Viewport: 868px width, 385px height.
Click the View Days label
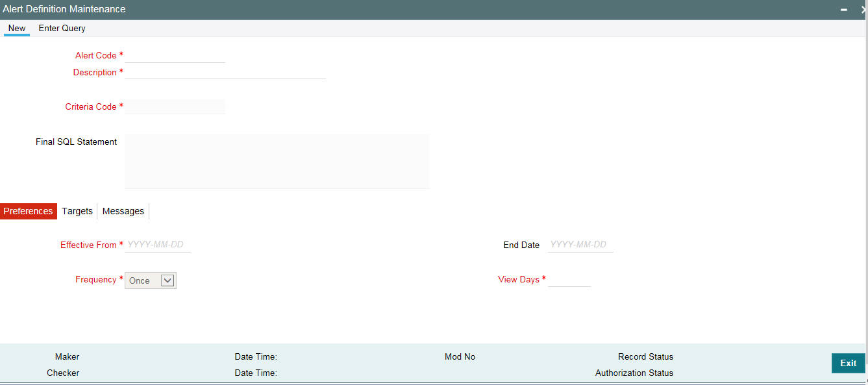point(519,280)
